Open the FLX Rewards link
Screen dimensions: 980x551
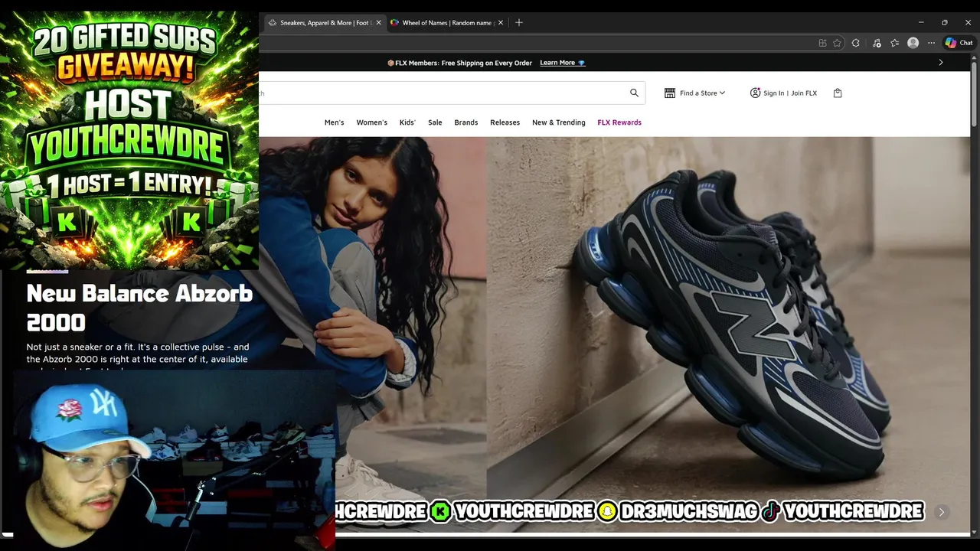pyautogui.click(x=619, y=122)
